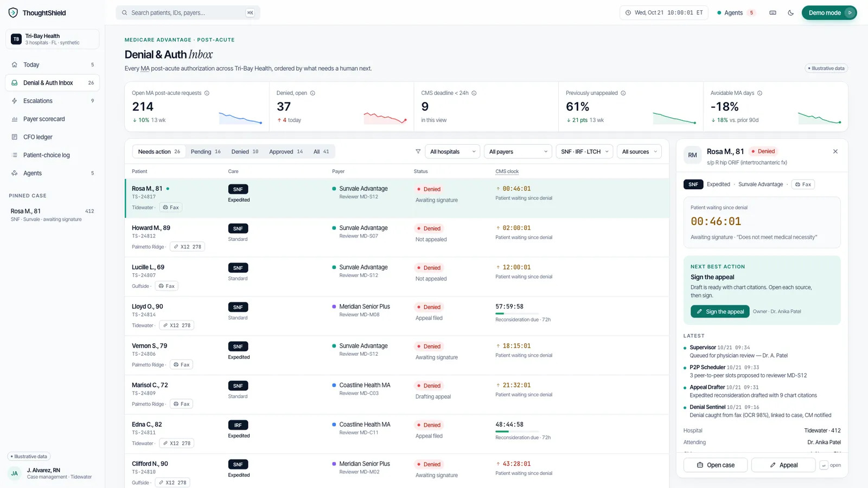The width and height of the screenshot is (868, 488).
Task: Click info icon beside CMS deadline < 24h
Action: [474, 93]
